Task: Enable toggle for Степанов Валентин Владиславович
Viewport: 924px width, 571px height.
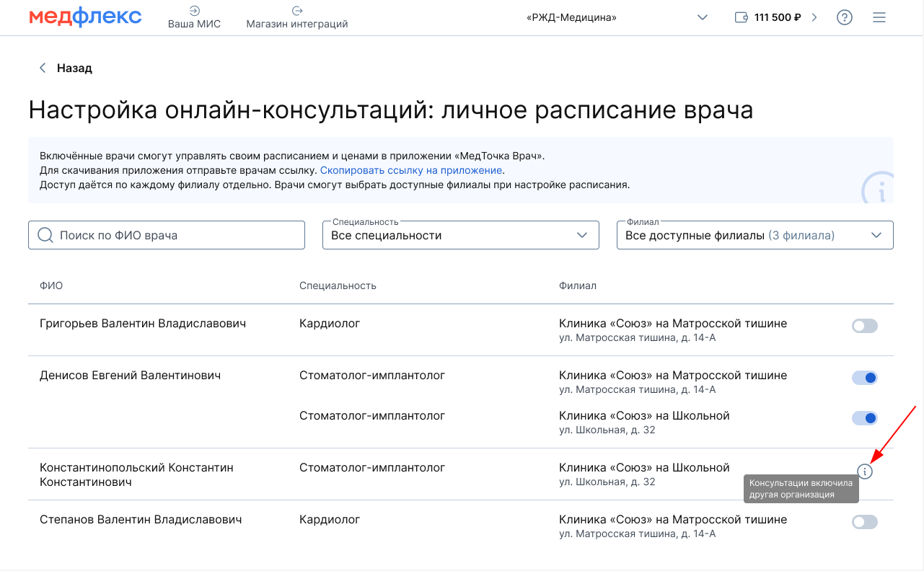Action: click(865, 522)
